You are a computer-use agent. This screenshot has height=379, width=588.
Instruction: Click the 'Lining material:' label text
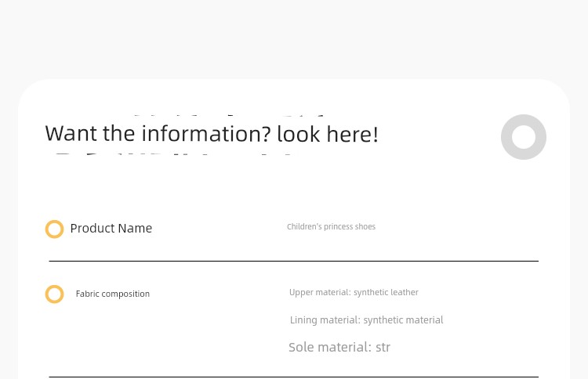(x=325, y=319)
